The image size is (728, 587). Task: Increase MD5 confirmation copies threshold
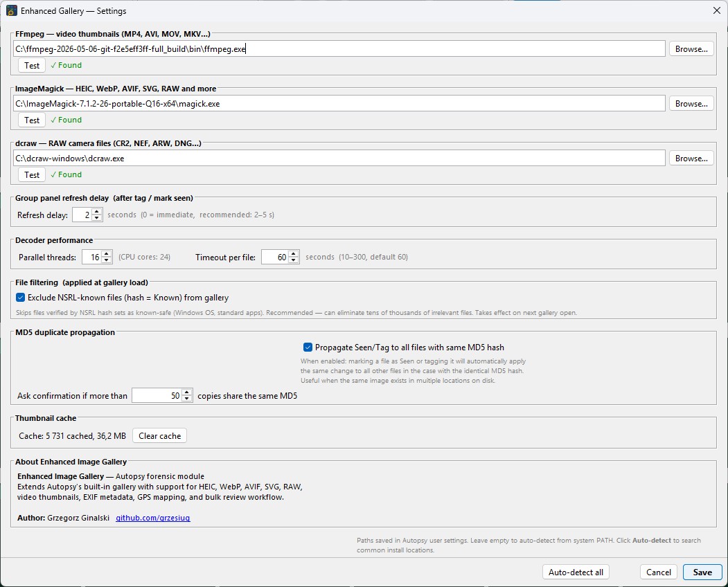(186, 392)
